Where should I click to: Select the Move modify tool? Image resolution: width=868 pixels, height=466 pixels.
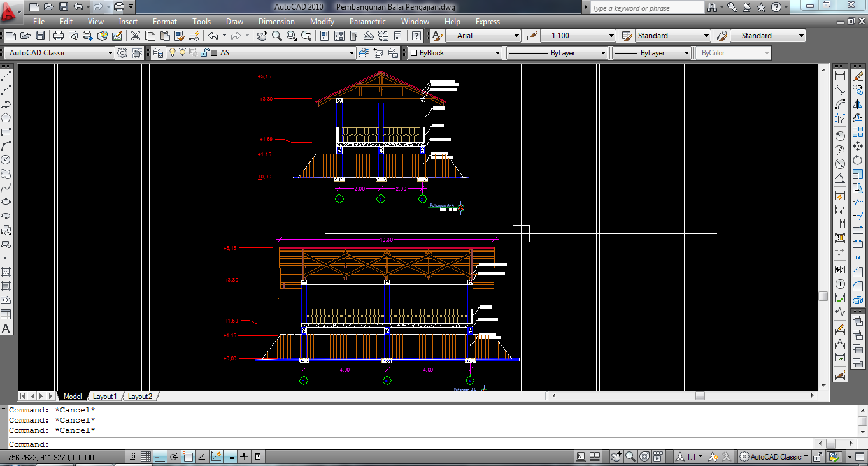click(x=858, y=147)
